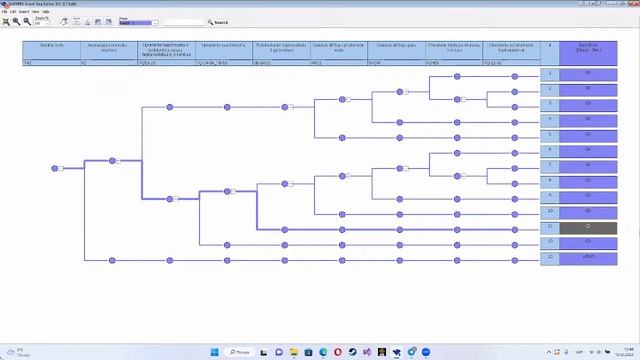Collapse expander on fourth-column branching node
The image size is (640, 360).
pyautogui.click(x=233, y=191)
